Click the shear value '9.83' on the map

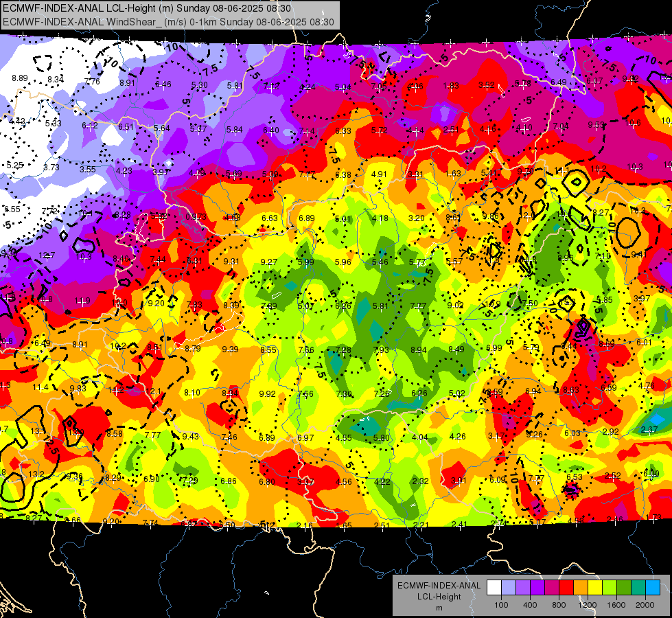pos(78,388)
